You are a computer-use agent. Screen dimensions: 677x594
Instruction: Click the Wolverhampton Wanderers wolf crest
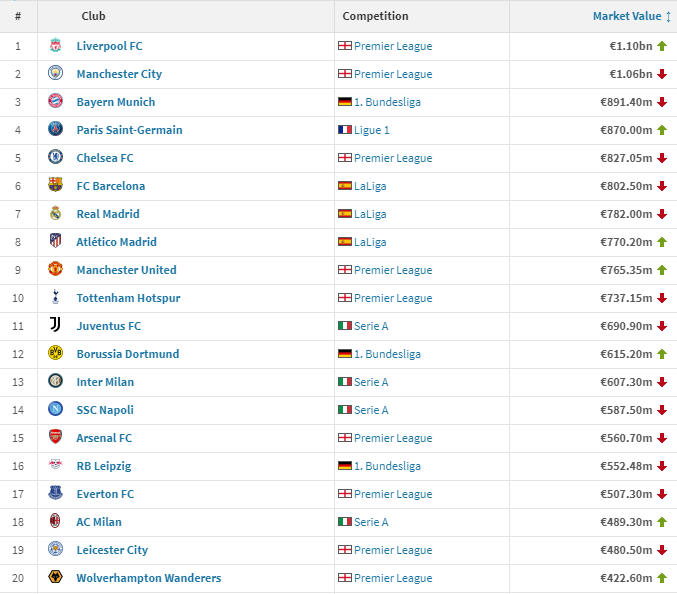coord(55,577)
